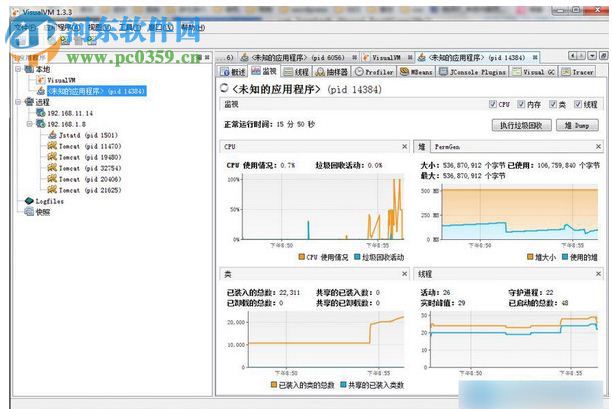This screenshot has width=612, height=409.
Task: Switch to the 概述 overview tab
Action: [x=233, y=72]
